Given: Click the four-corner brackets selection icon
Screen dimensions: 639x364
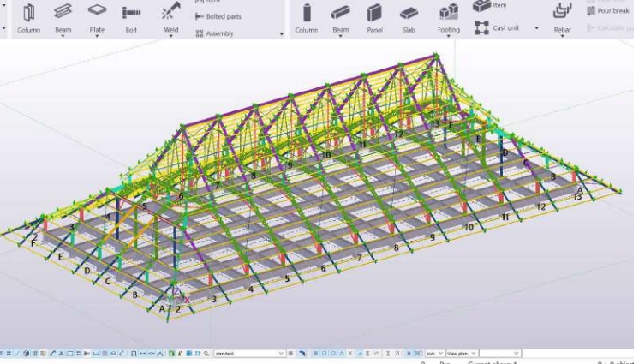Looking at the screenshot, I should (x=197, y=354).
